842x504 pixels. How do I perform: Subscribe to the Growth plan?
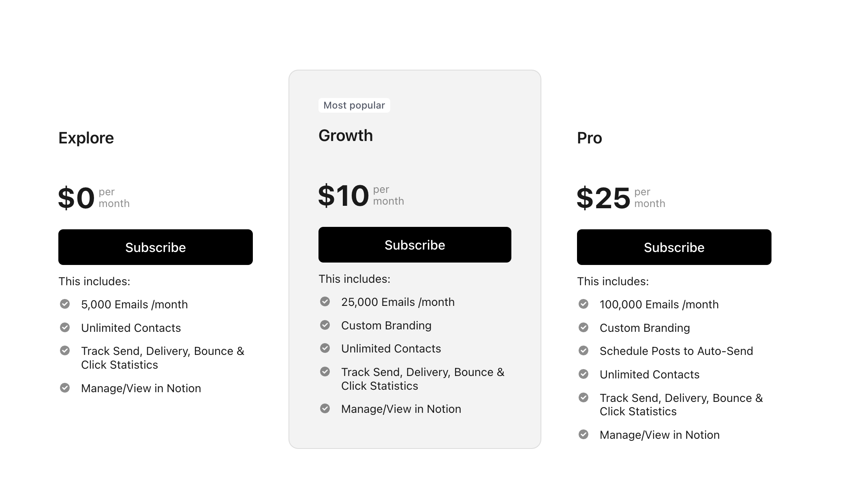click(415, 245)
